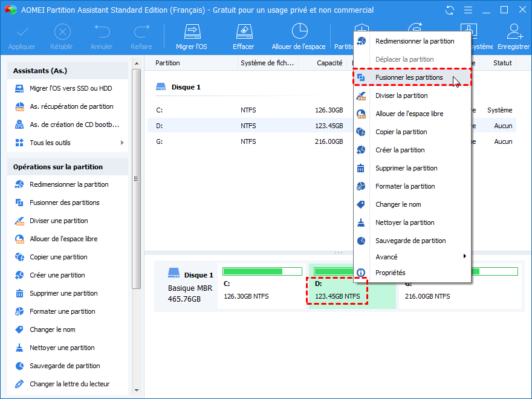This screenshot has height=399, width=532.
Task: Choose Supprimer la partition in context menu
Action: (412, 168)
